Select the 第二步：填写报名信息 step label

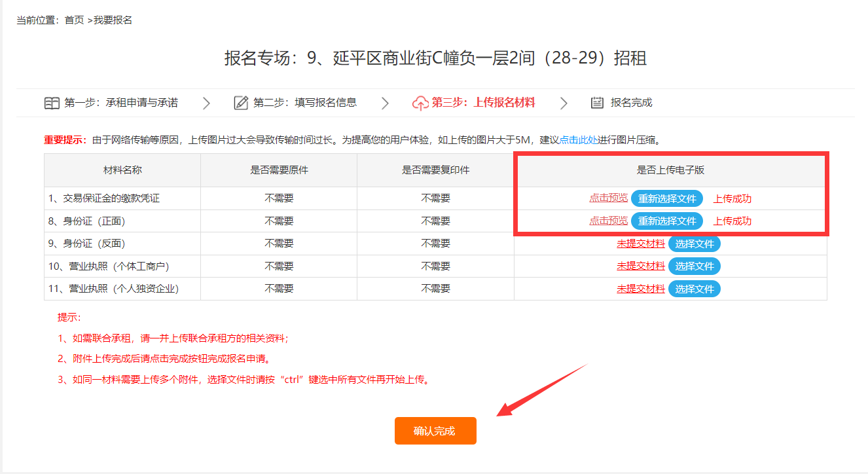coord(304,103)
